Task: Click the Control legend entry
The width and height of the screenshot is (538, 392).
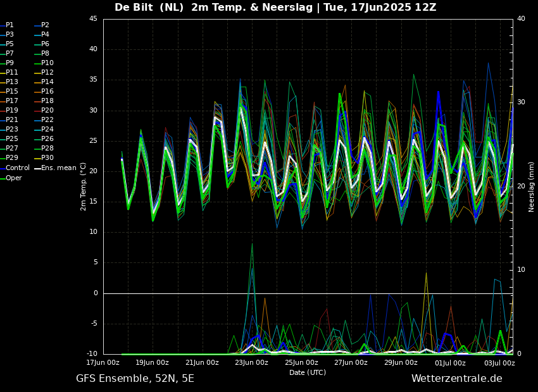Action: [18, 168]
